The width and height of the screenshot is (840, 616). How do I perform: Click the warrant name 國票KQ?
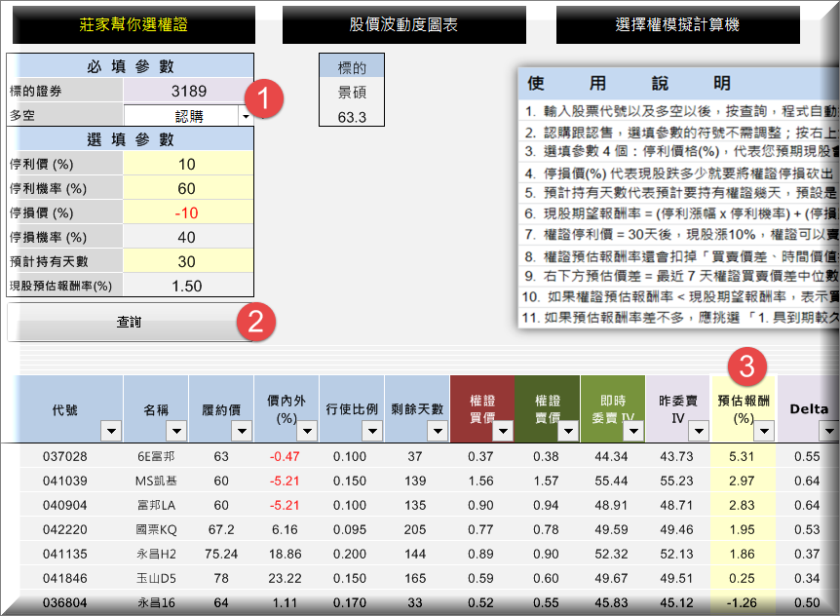click(156, 530)
